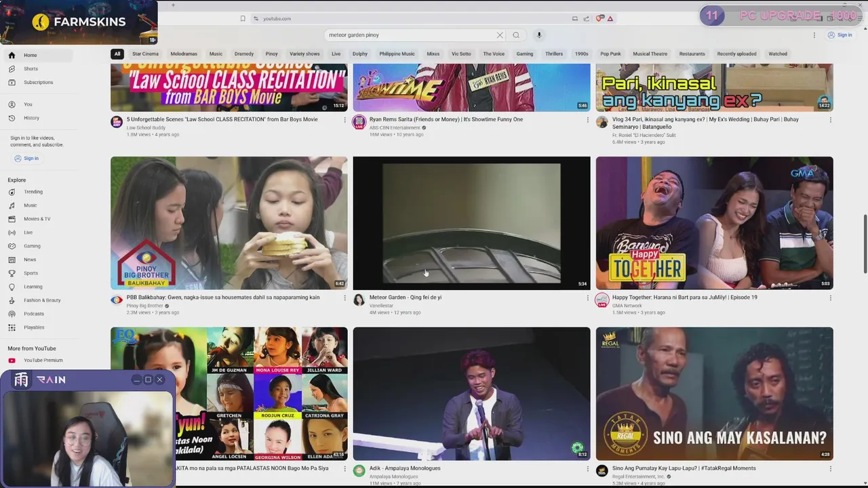Open options for Patalastas Noon video
This screenshot has width=868, height=488.
point(344,468)
